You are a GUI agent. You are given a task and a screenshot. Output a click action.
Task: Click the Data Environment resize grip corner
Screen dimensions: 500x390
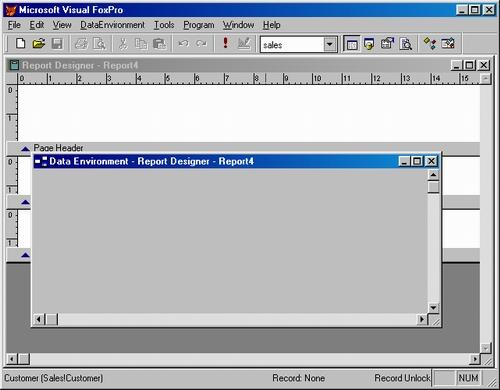pyautogui.click(x=434, y=320)
